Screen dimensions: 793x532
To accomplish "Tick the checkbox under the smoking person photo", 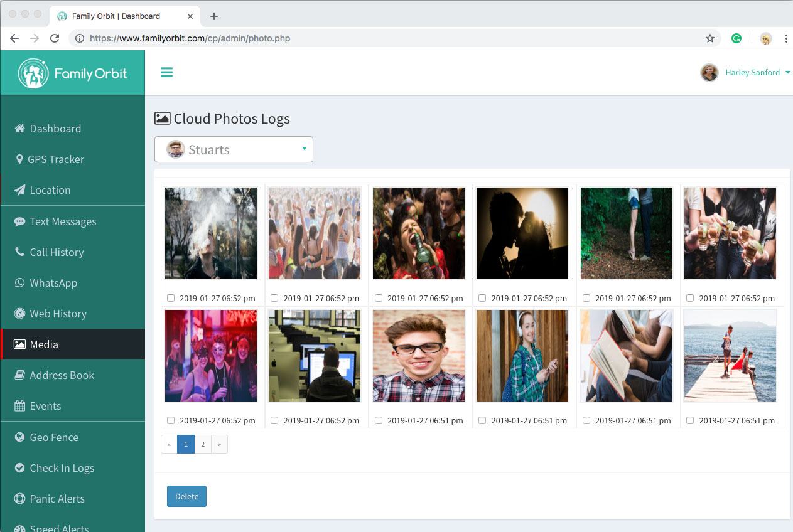I will (x=171, y=298).
